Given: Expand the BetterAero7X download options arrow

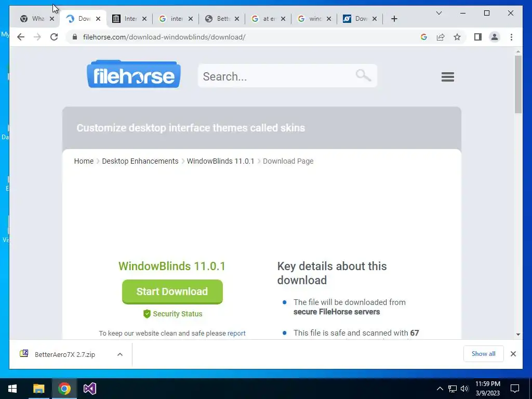Looking at the screenshot, I should [120, 354].
